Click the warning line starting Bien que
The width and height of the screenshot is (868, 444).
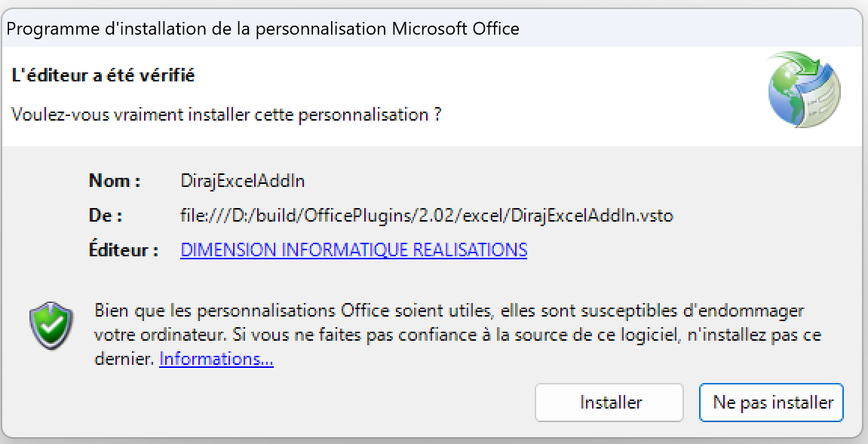[x=449, y=310]
